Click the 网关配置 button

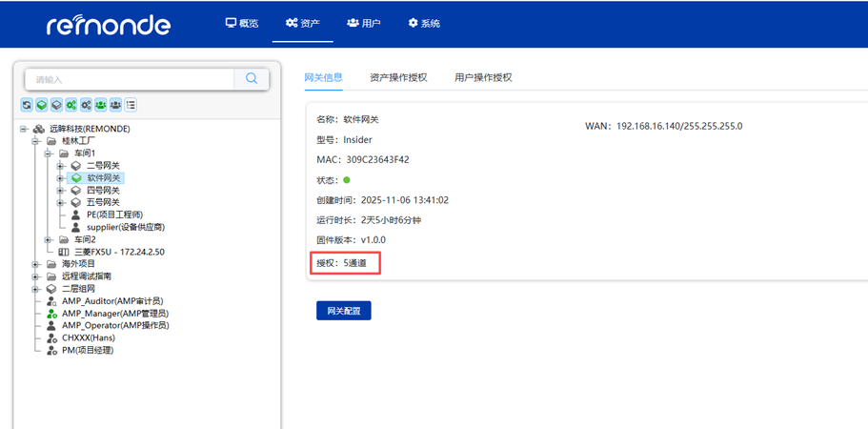[344, 311]
